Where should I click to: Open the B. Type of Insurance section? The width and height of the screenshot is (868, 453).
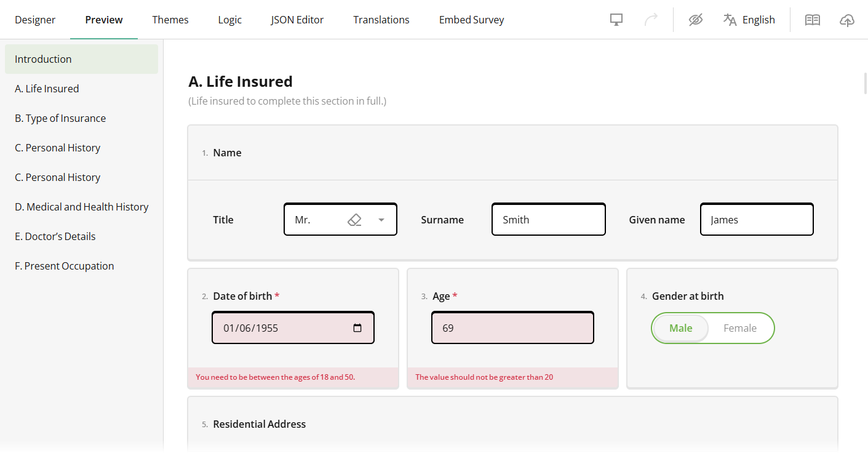tap(60, 118)
